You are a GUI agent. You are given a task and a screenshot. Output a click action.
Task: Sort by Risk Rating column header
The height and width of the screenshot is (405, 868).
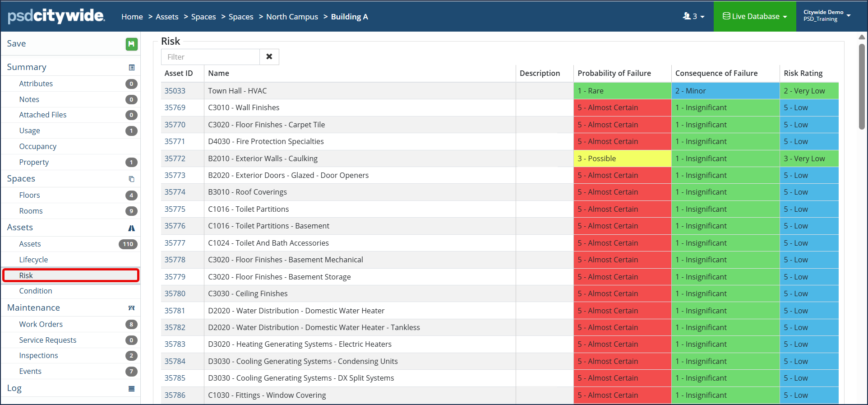[x=803, y=73]
